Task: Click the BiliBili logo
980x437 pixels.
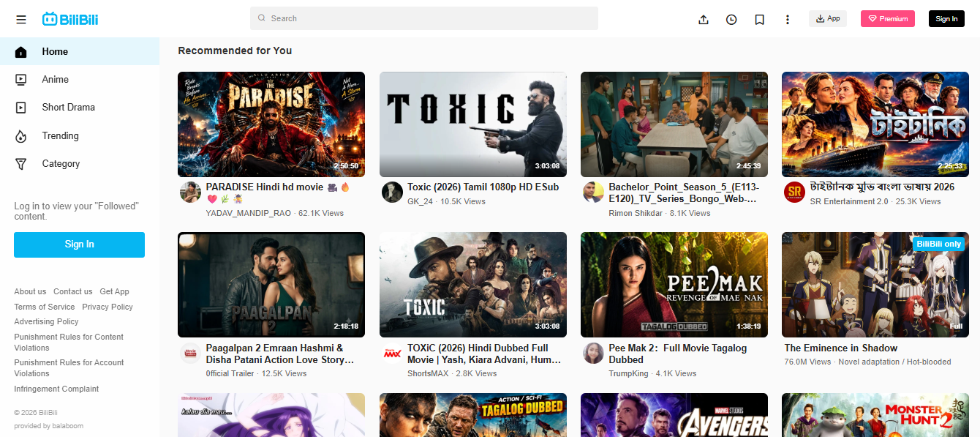Action: pyautogui.click(x=70, y=19)
